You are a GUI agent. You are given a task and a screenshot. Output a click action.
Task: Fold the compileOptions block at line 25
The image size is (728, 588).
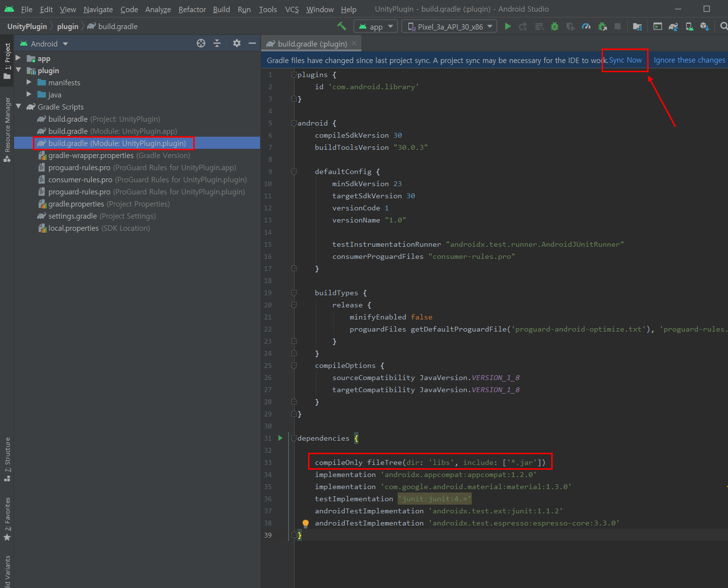click(x=294, y=366)
